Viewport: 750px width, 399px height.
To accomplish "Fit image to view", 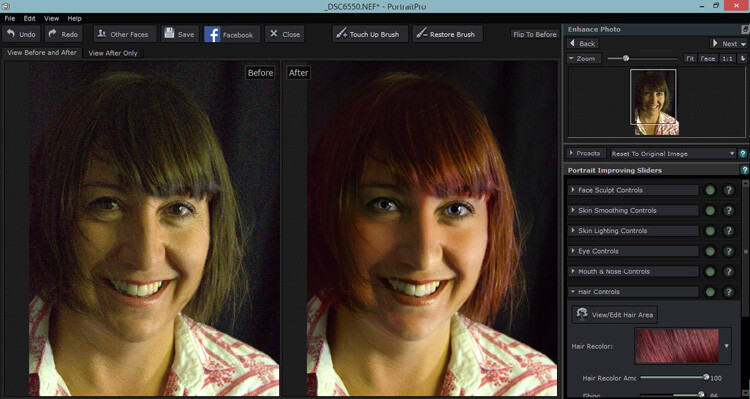I will pyautogui.click(x=690, y=58).
